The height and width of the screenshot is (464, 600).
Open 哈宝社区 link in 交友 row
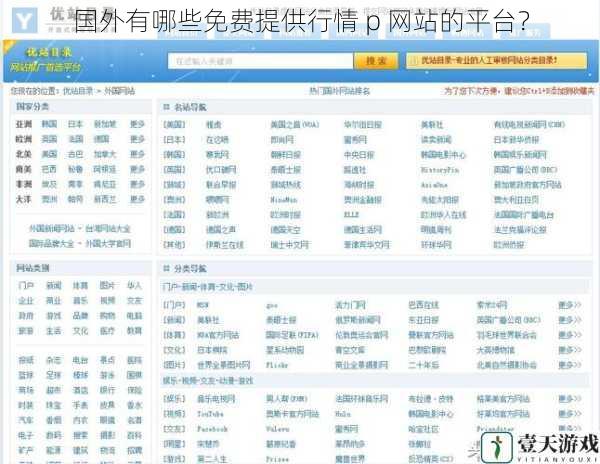tap(423, 429)
